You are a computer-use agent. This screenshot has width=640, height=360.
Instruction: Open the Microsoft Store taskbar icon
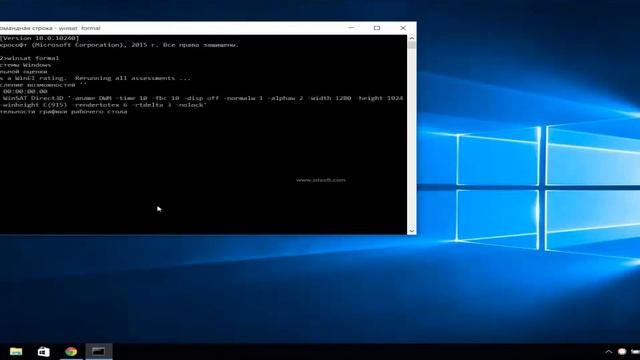point(44,351)
